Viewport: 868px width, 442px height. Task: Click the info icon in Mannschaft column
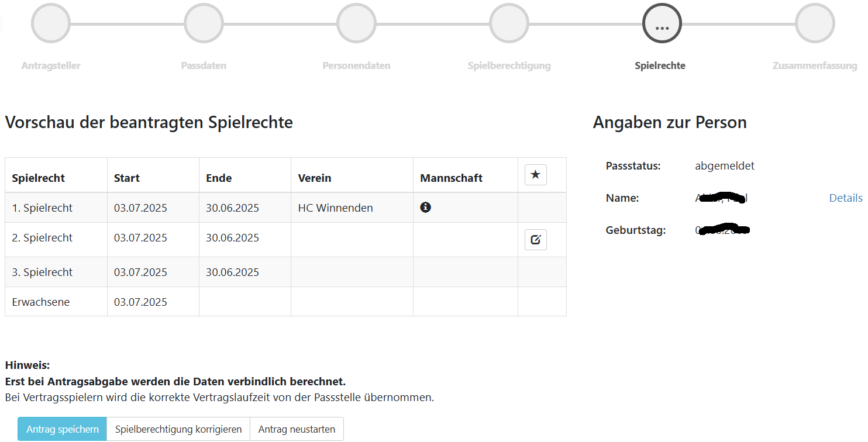425,207
